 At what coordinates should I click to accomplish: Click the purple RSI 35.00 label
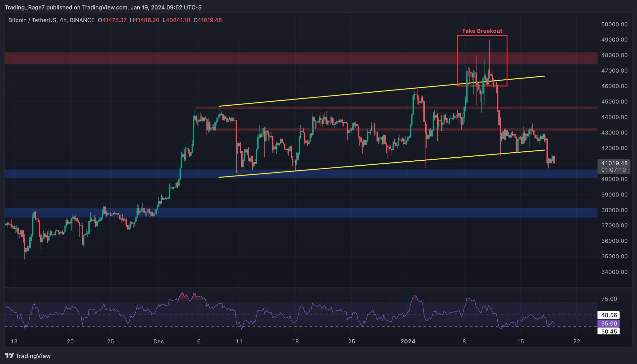609,323
